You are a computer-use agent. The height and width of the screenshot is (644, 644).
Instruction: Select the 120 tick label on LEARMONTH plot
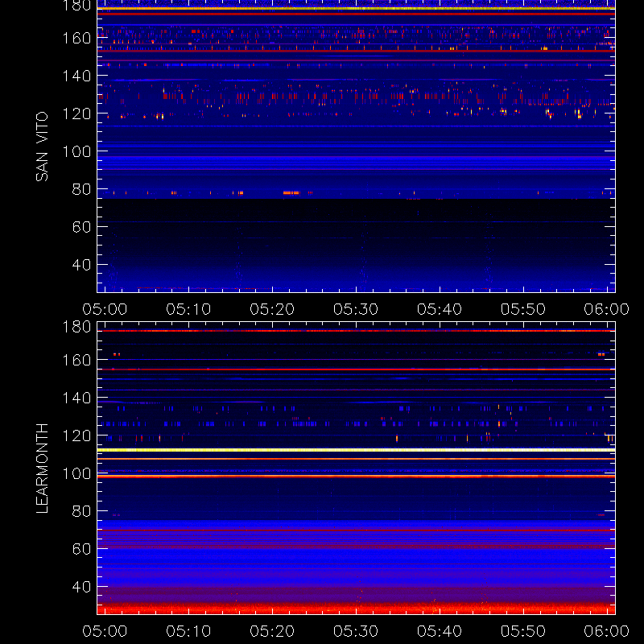(76, 436)
